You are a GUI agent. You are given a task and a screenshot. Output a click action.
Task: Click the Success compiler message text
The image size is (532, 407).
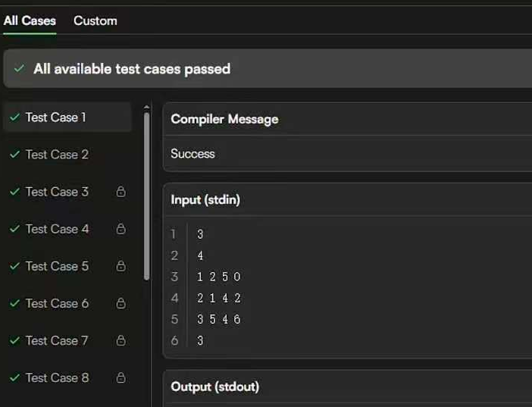pos(192,154)
